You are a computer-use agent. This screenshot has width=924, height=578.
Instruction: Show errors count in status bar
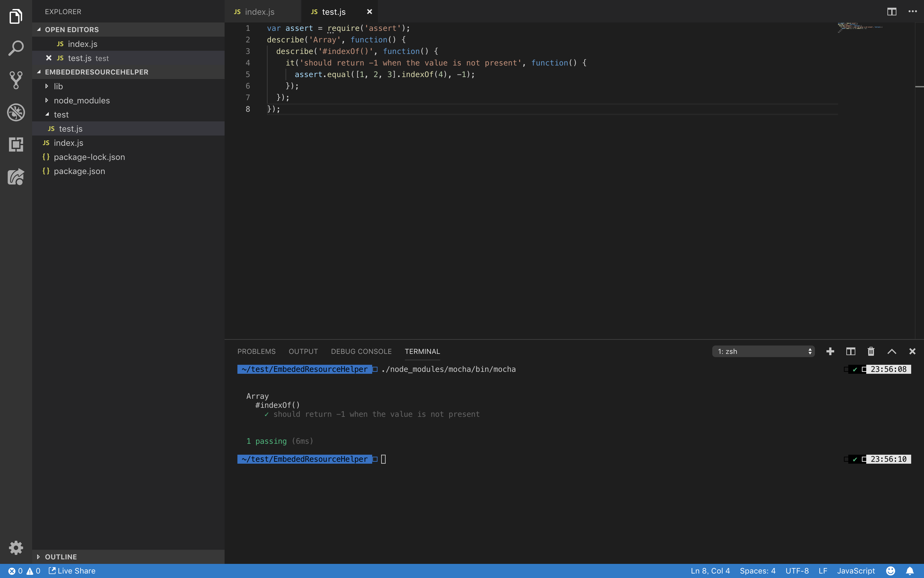point(16,571)
